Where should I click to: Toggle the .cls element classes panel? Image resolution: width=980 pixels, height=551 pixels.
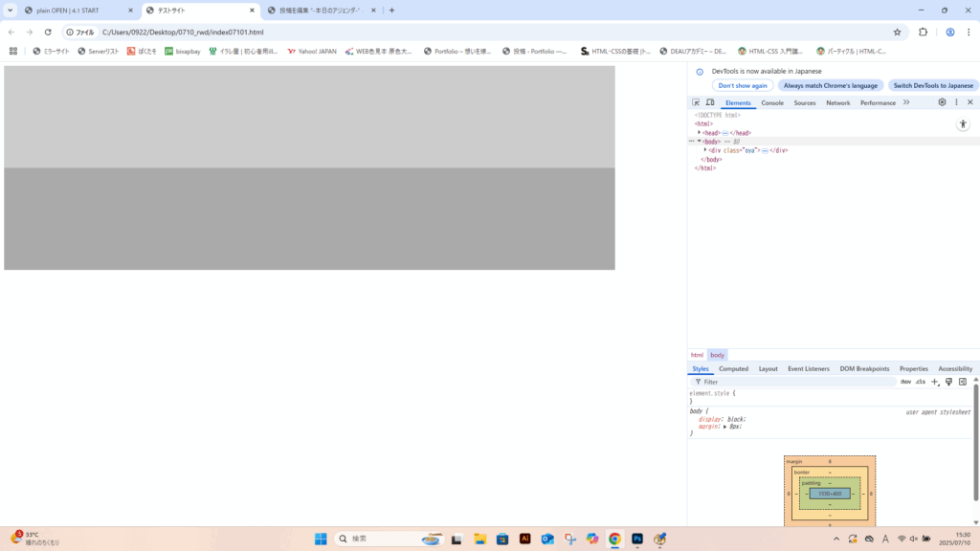pyautogui.click(x=920, y=382)
